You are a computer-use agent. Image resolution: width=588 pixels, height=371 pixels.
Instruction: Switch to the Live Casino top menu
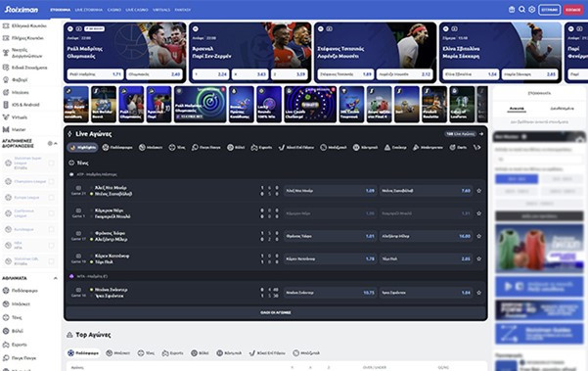point(137,10)
